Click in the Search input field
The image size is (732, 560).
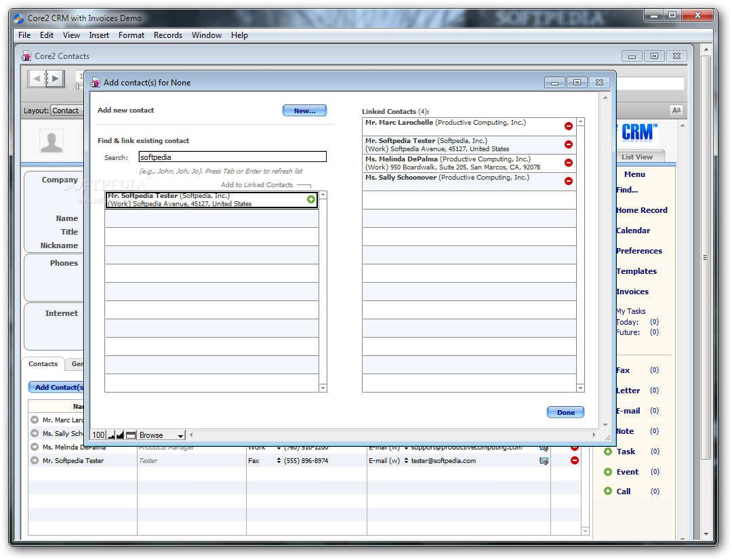click(x=232, y=157)
